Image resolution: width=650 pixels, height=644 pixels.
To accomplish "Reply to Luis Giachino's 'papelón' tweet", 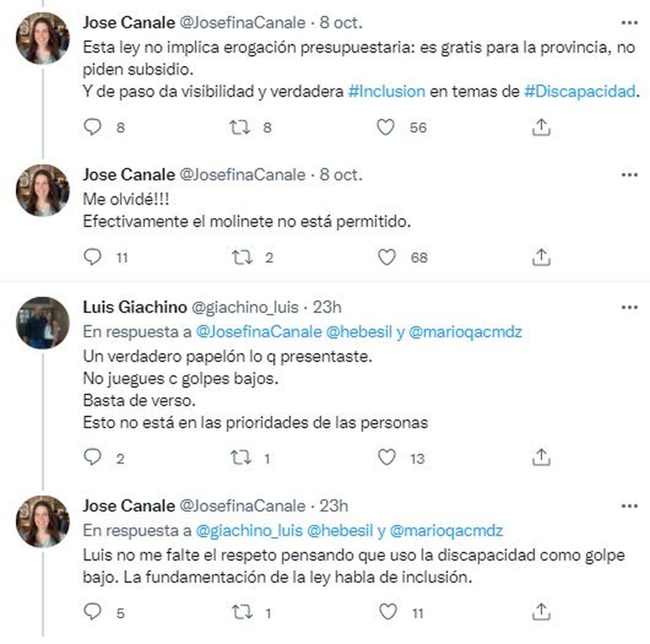I will (x=93, y=458).
